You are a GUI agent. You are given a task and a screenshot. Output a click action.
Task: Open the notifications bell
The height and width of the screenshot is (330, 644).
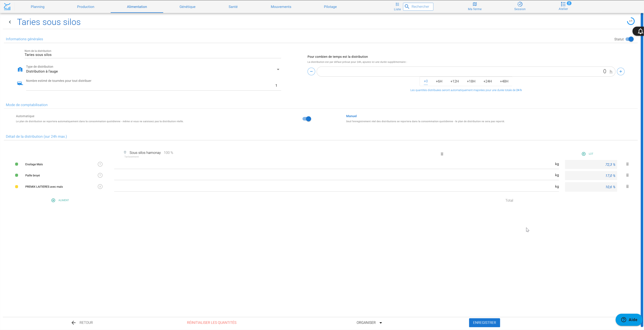(640, 31)
